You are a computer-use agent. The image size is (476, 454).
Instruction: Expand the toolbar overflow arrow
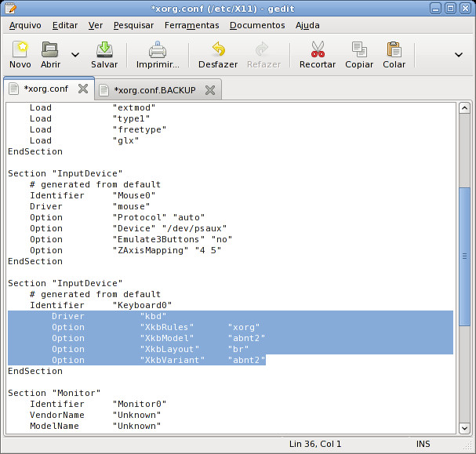pos(459,55)
